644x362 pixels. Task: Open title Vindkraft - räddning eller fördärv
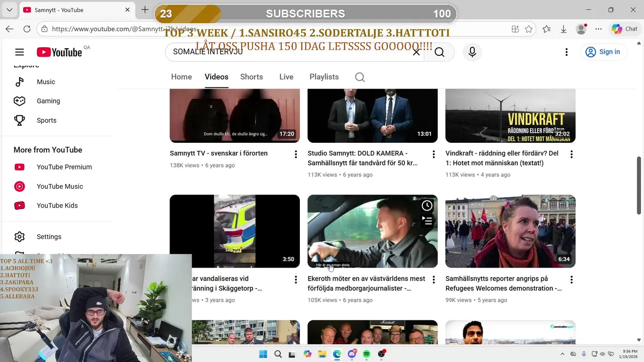tap(502, 158)
